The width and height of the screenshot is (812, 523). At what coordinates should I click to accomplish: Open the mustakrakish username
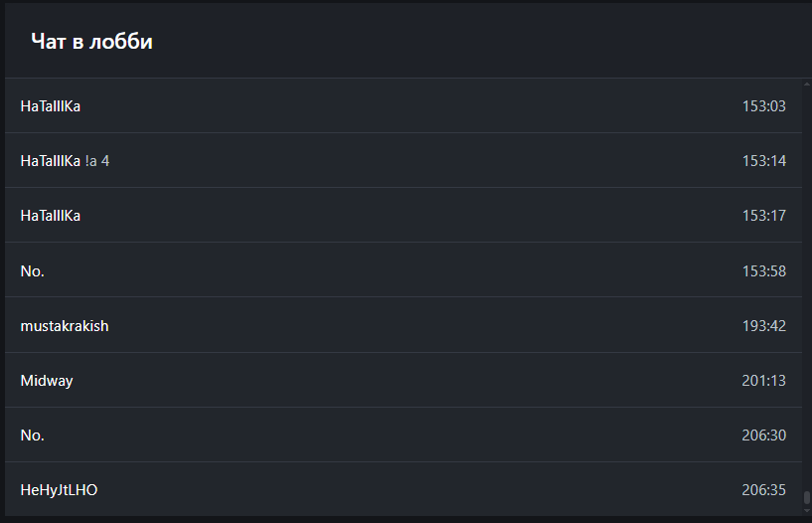click(x=65, y=325)
